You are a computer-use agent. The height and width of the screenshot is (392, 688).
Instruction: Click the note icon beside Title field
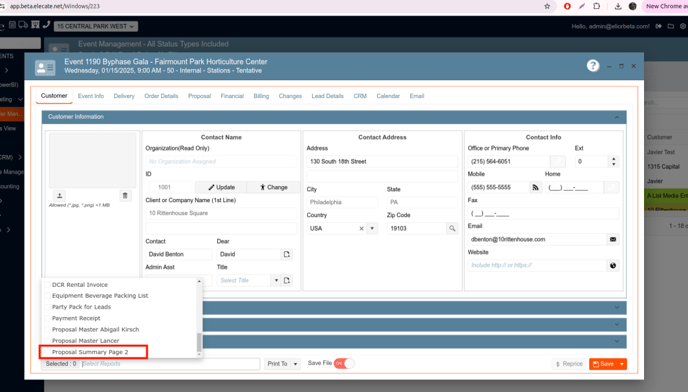click(287, 280)
